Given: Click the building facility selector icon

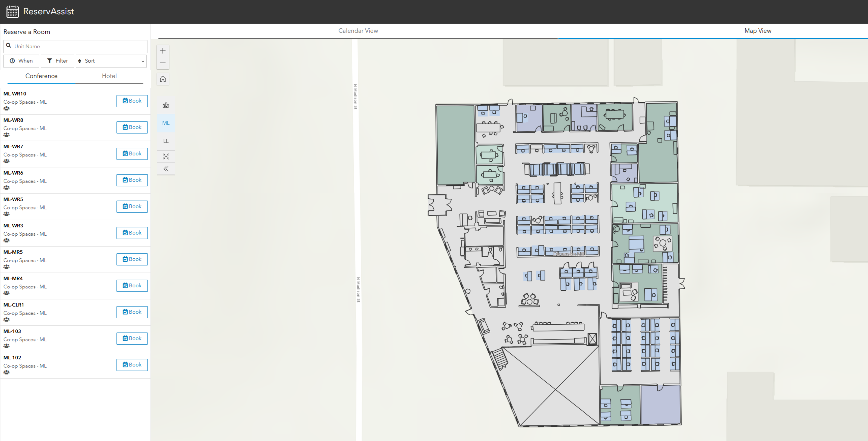Looking at the screenshot, I should 166,105.
